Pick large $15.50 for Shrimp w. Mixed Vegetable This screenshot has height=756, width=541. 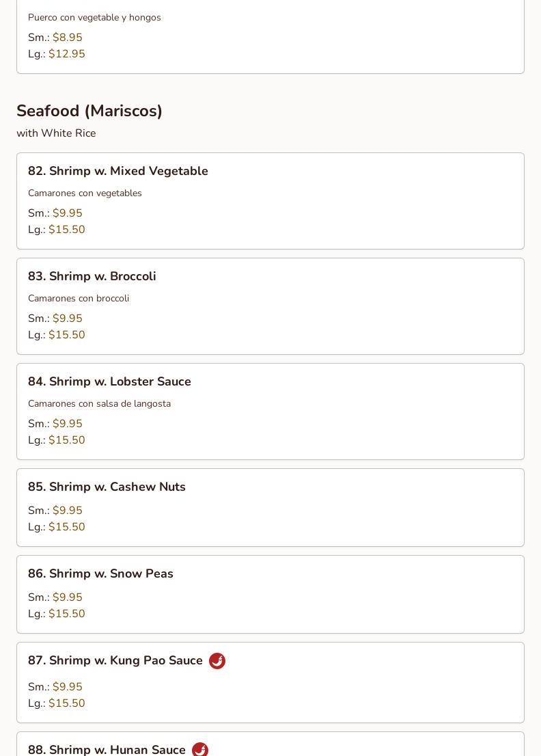[x=67, y=230]
